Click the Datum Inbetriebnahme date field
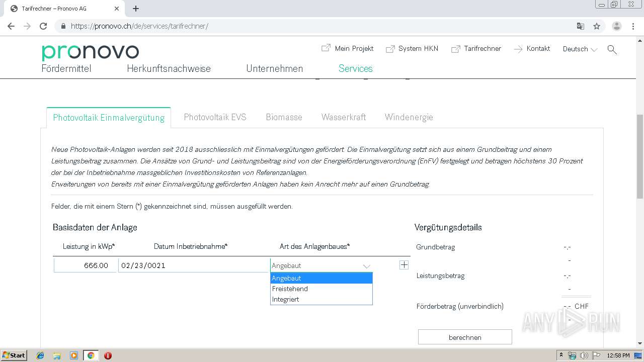The width and height of the screenshot is (644, 362). pyautogui.click(x=194, y=265)
